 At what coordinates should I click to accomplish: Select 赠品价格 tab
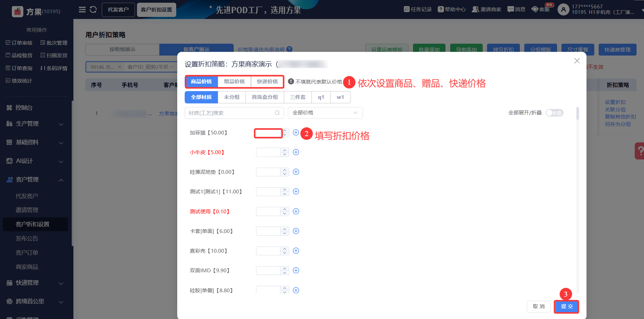234,82
